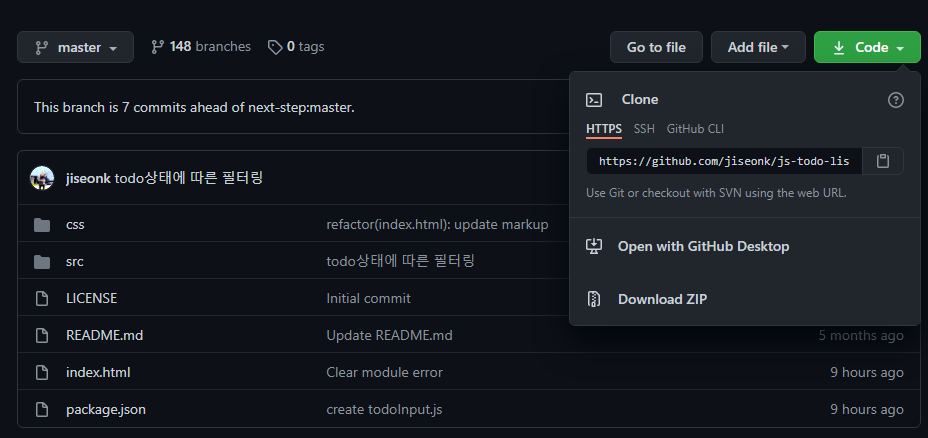This screenshot has width=928, height=438.
Task: Open the 'create todoInput.js' commit link
Action: 384,410
